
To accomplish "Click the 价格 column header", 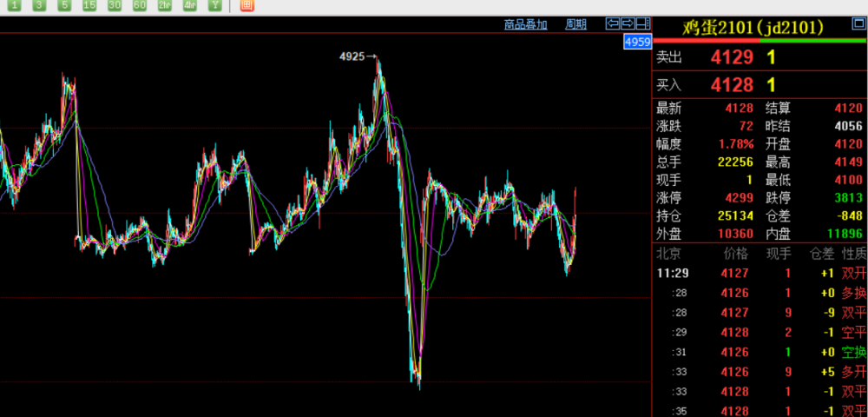I will coord(736,255).
